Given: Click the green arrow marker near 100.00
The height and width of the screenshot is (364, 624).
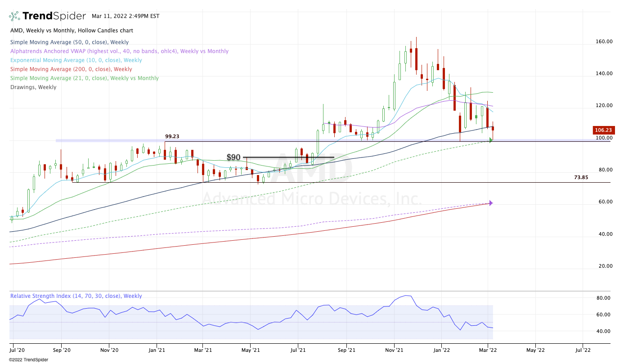Looking at the screenshot, I should coord(491,140).
